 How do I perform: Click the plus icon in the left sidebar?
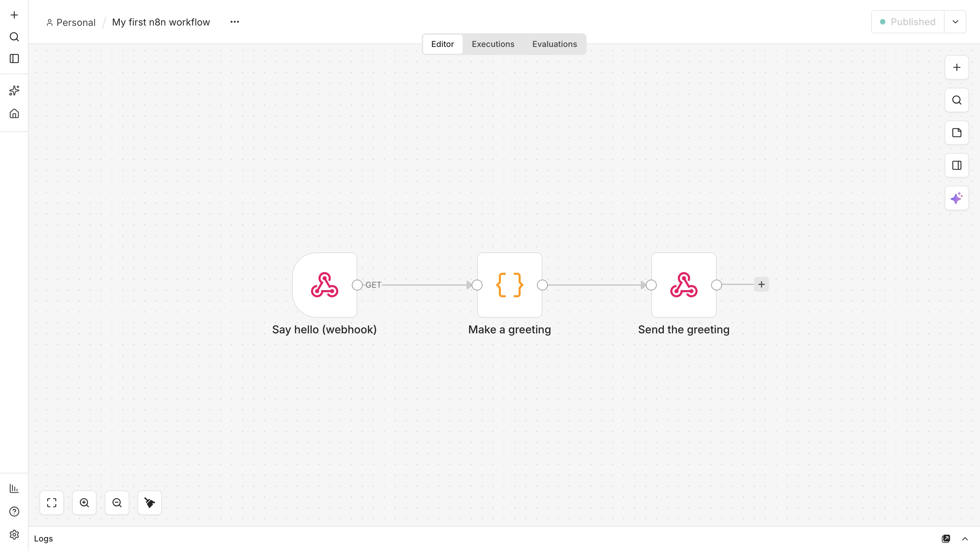tap(14, 15)
